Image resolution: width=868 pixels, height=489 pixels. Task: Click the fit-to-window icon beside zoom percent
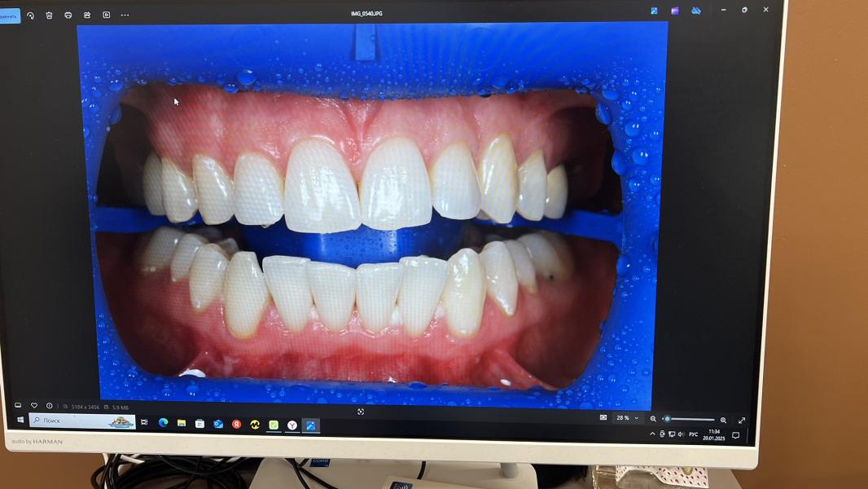coord(603,417)
